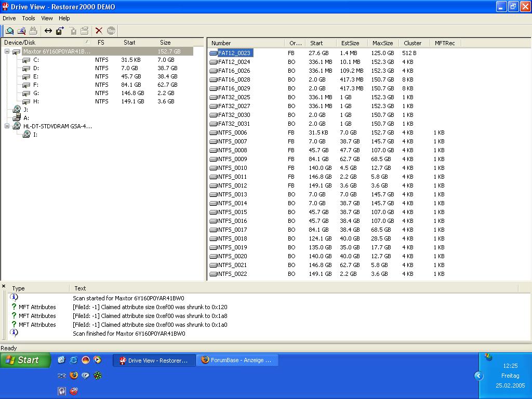
Task: Click the Type column header in log
Action: [38, 288]
